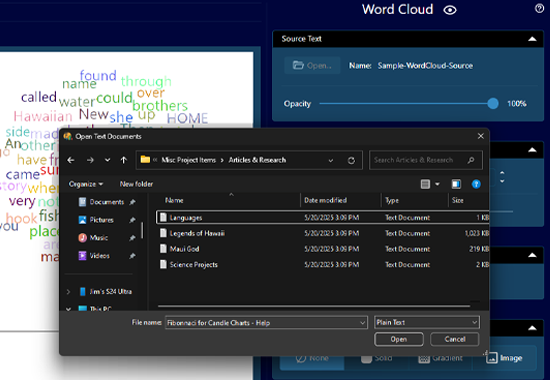Click the folder icon in address bar
Image resolution: width=550 pixels, height=380 pixels.
click(145, 160)
